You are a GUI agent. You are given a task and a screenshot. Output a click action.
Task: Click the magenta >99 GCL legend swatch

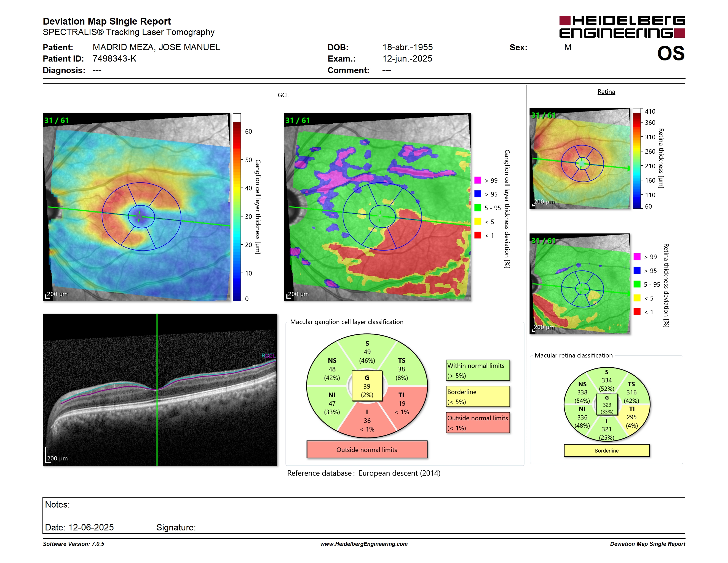pos(478,180)
